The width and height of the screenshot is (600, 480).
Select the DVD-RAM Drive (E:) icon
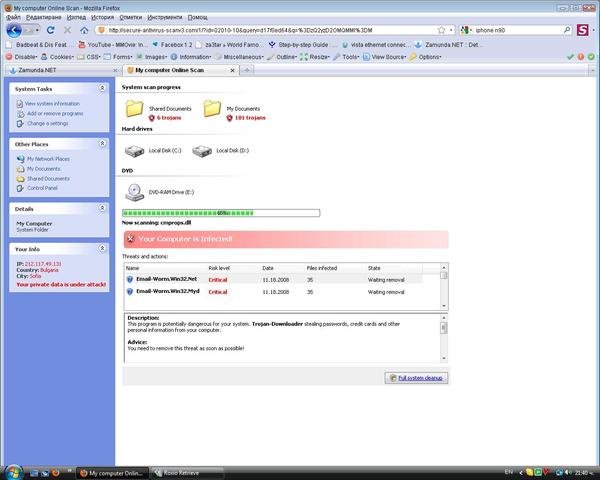(x=134, y=192)
